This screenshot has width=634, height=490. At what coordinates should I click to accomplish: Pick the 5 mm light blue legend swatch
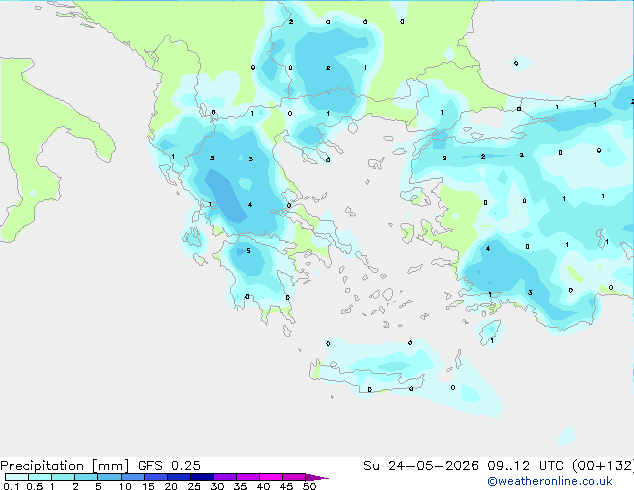point(109,477)
